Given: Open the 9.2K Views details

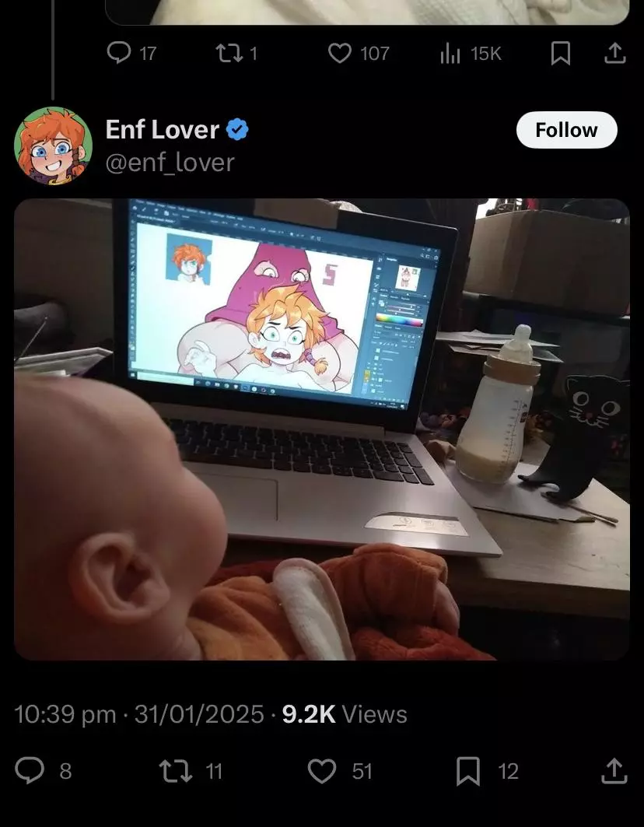Looking at the screenshot, I should (x=345, y=715).
